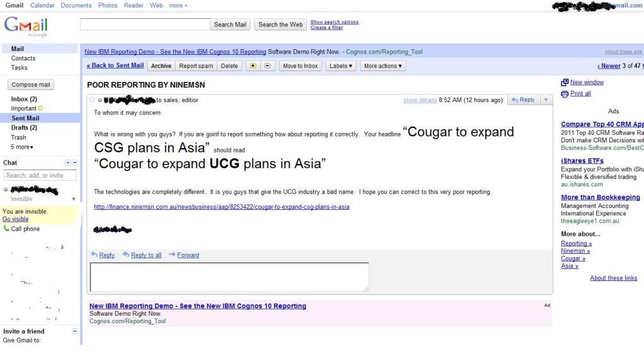Click the Important label marker icon
644x356 pixels.
tap(41, 108)
